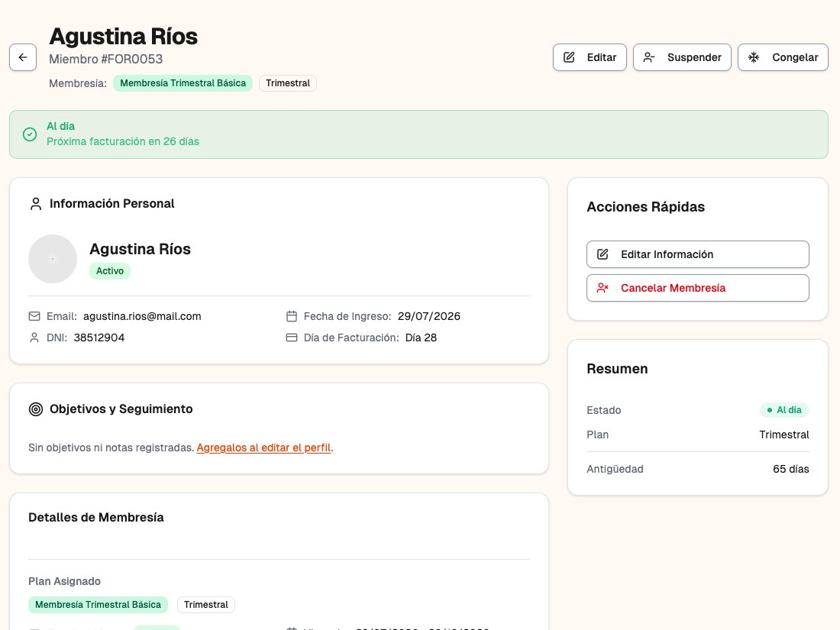Click the check-circle icon in the Al día banner
Image resolution: width=840 pixels, height=630 pixels.
click(30, 134)
